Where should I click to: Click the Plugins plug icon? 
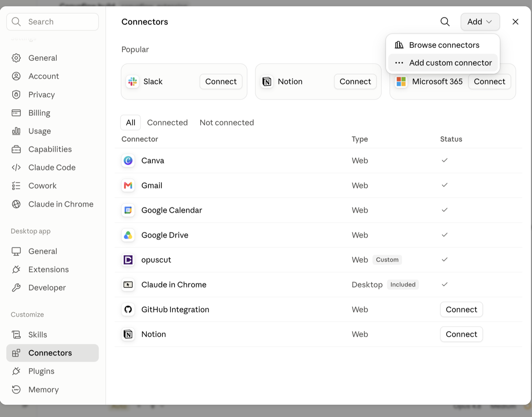coord(16,371)
